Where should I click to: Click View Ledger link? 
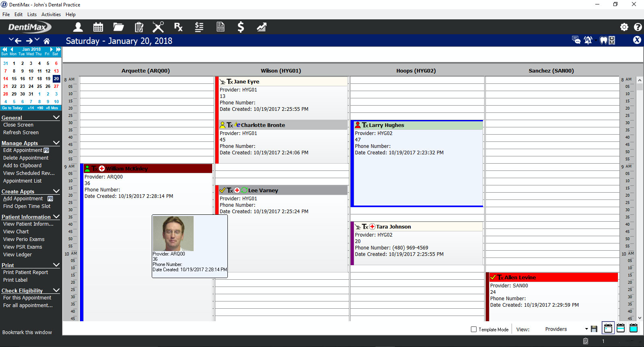pyautogui.click(x=17, y=255)
